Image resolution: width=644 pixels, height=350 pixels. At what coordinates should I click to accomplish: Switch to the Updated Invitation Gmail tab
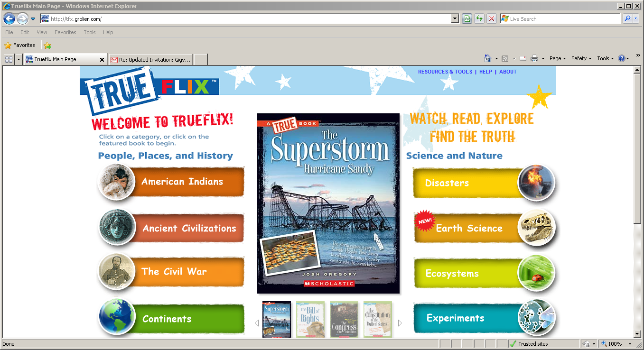[150, 60]
